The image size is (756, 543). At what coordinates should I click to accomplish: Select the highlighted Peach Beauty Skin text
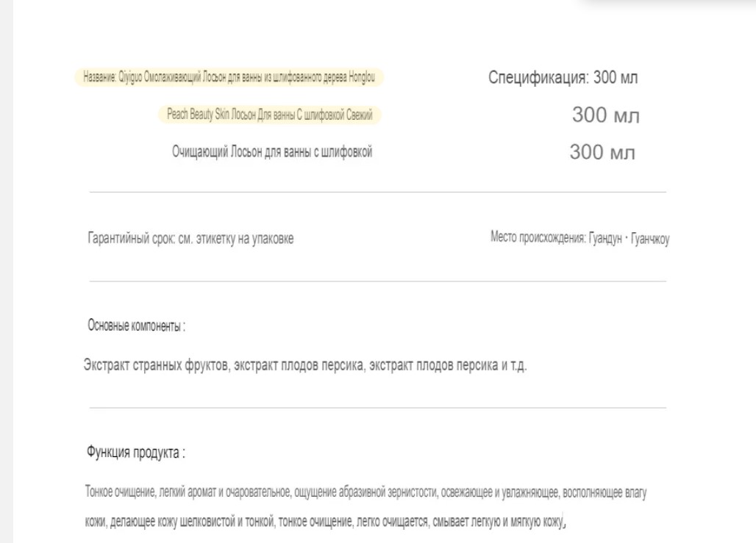pos(269,115)
